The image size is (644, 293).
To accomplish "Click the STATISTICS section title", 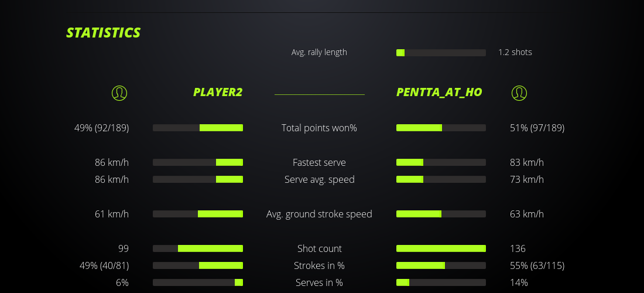I will pos(104,33).
